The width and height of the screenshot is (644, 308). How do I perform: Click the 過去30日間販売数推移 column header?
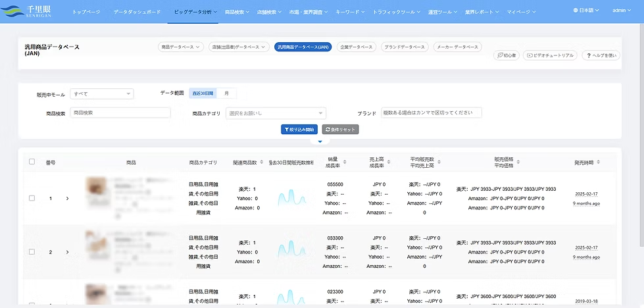click(291, 162)
